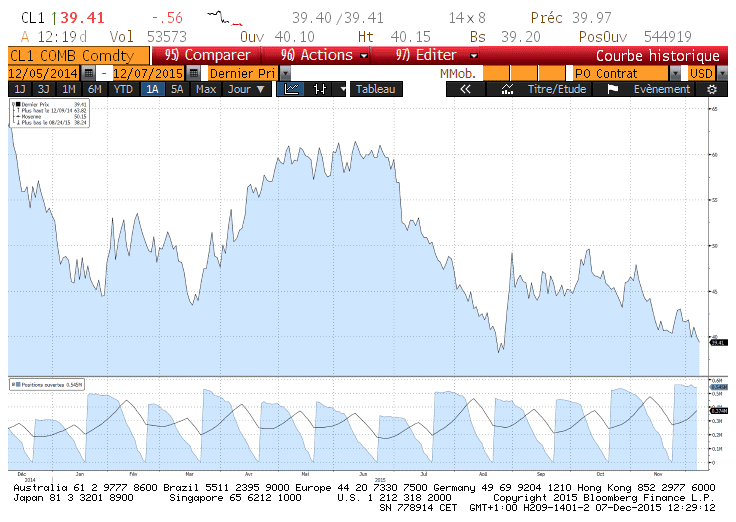
Task: Select the Max time range
Action: coord(206,89)
